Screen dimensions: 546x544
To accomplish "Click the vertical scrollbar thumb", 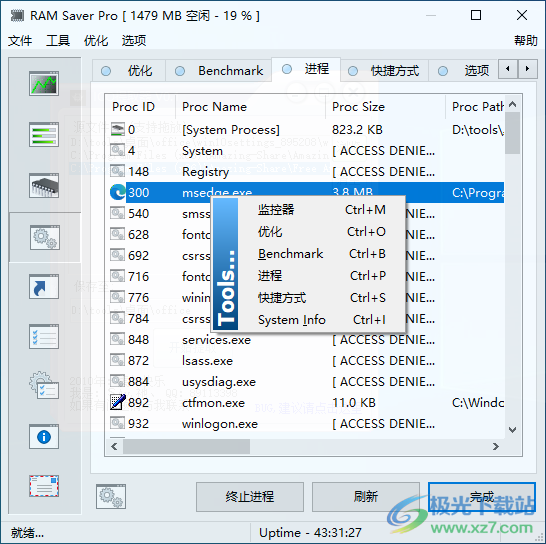I will click(513, 133).
